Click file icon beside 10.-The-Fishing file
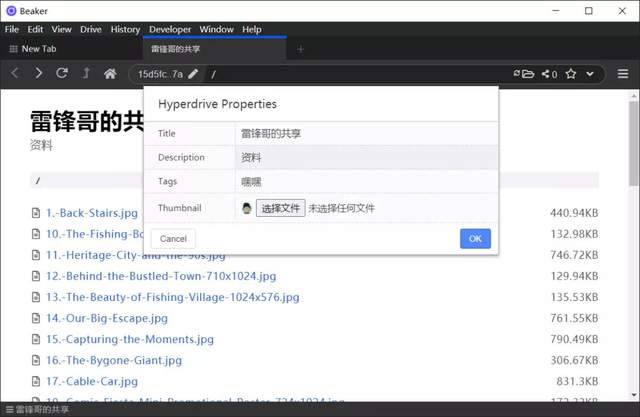The image size is (640, 417). click(36, 234)
